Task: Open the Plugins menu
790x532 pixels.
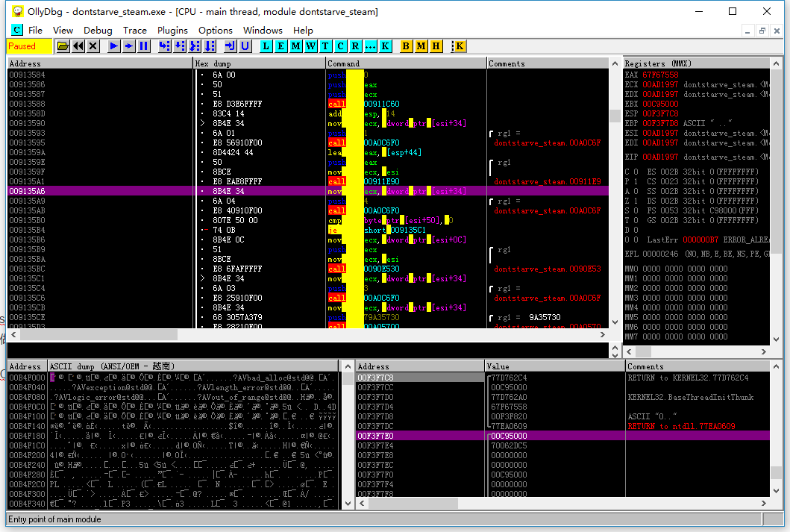Action: coord(172,31)
